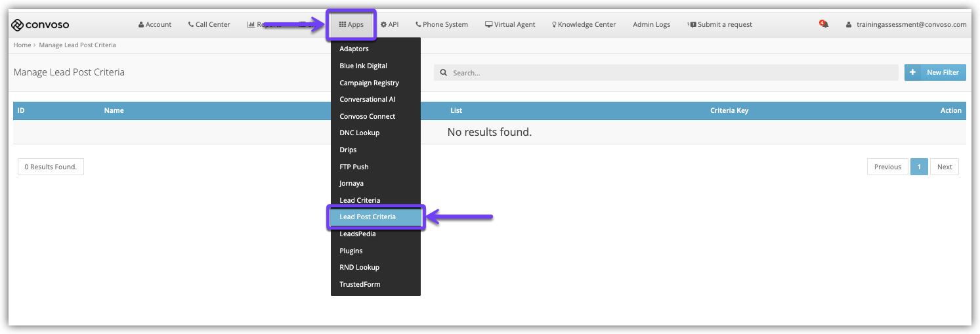Open the Virtual Agent menu
This screenshot has width=980, height=334.
pos(510,24)
